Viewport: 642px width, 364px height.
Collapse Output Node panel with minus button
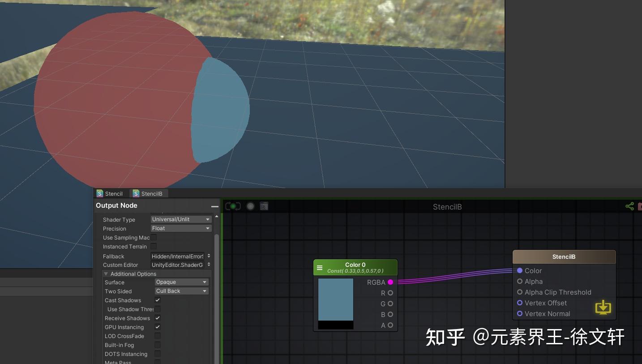point(214,206)
